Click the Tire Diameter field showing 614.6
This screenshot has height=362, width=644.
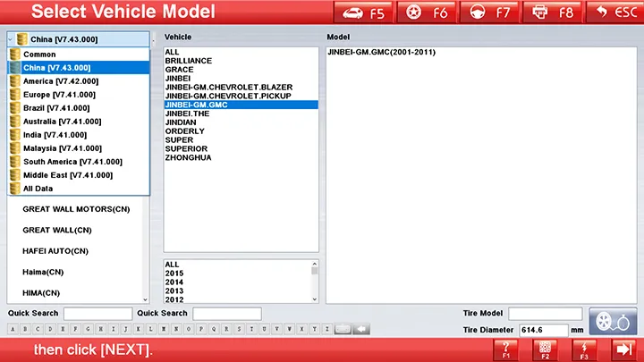[x=544, y=330]
